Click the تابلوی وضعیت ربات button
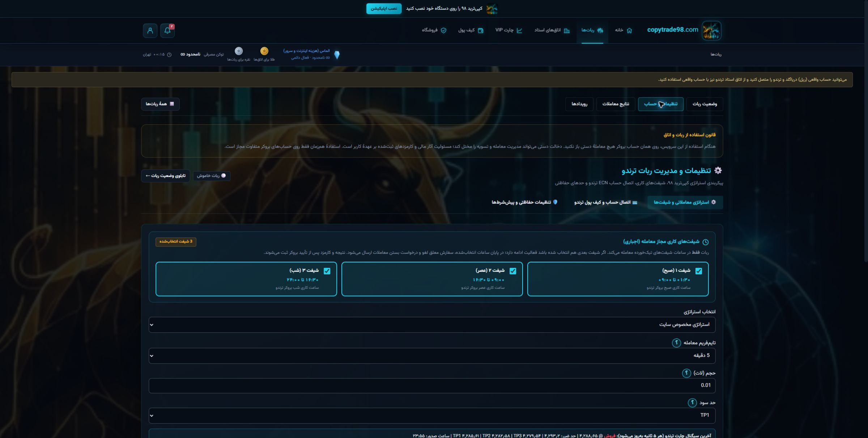The image size is (868, 438). 165,176
